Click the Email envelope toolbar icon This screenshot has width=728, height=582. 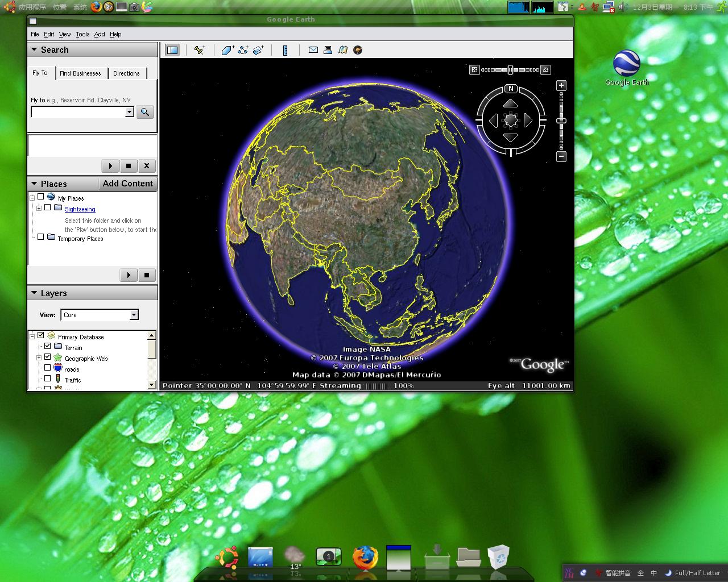coord(313,50)
